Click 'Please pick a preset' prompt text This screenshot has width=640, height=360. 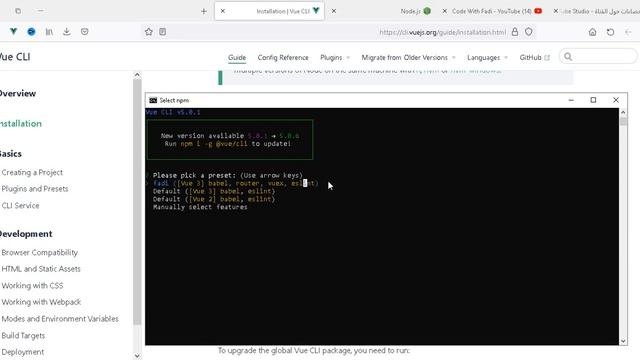(x=228, y=176)
